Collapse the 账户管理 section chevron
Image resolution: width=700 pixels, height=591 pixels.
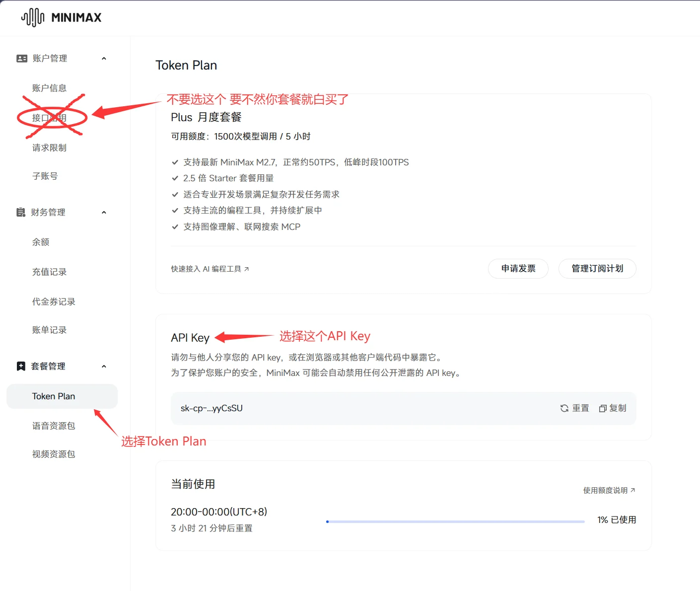click(104, 59)
